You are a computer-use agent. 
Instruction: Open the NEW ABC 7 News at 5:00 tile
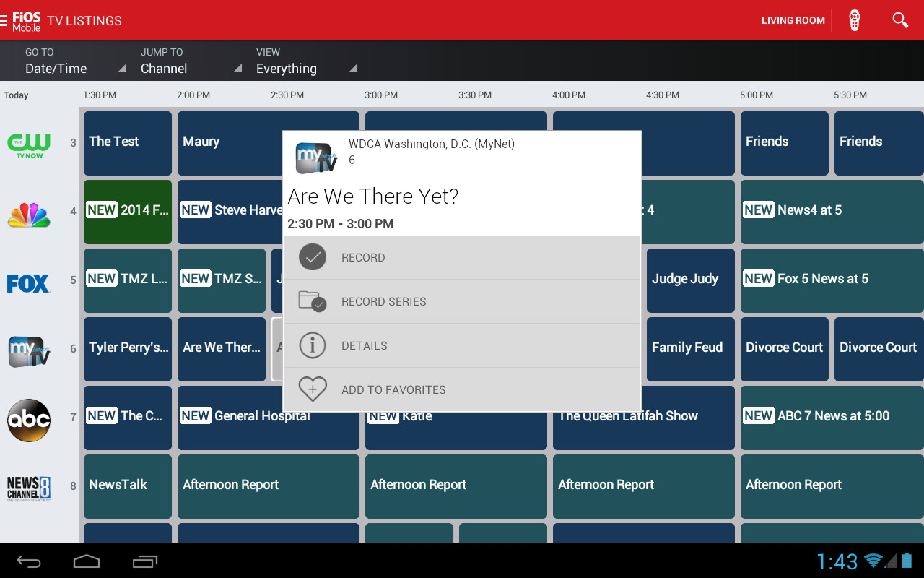[832, 418]
